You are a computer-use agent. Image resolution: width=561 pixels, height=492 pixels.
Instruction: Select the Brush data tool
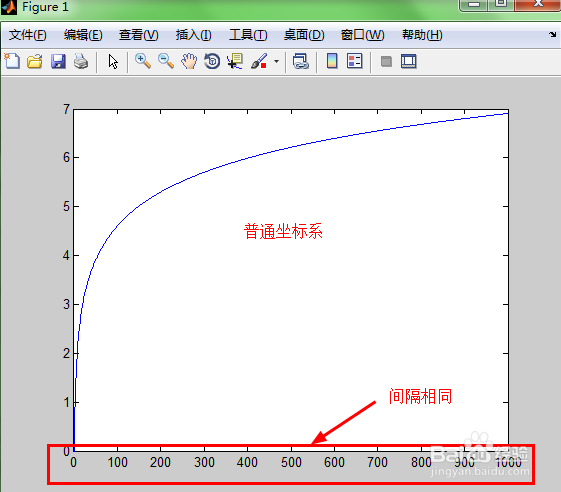(259, 61)
